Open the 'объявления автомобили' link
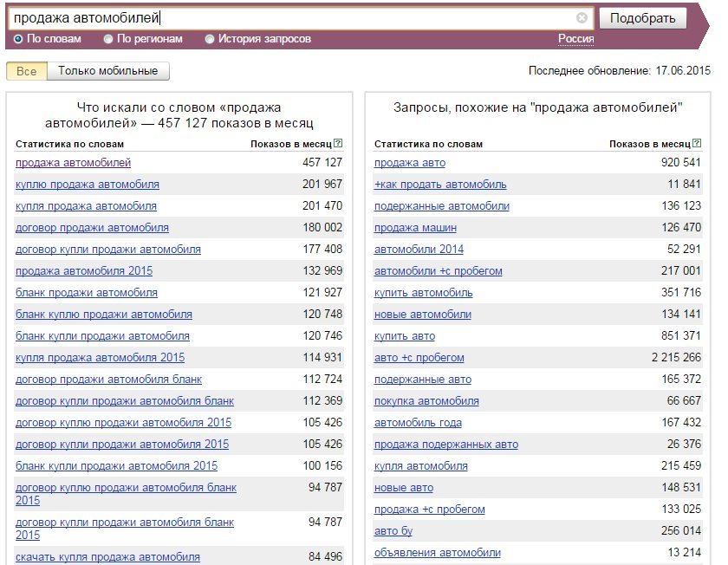 click(x=438, y=553)
